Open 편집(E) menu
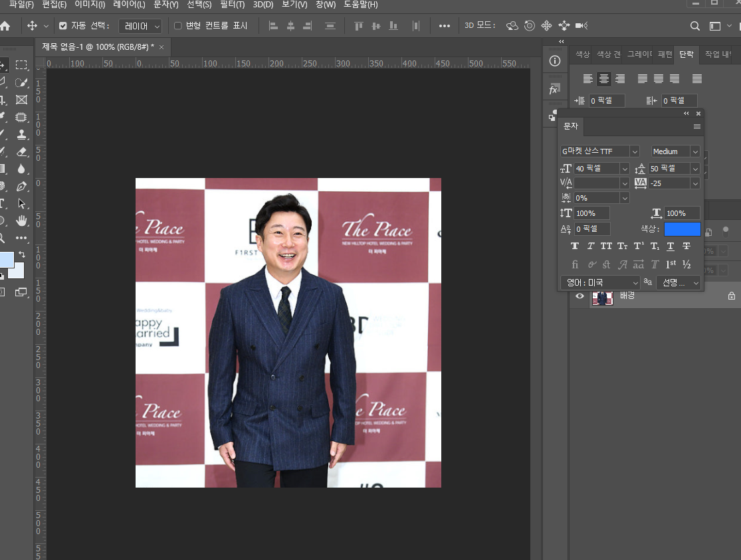This screenshot has height=560, width=741. (54, 5)
